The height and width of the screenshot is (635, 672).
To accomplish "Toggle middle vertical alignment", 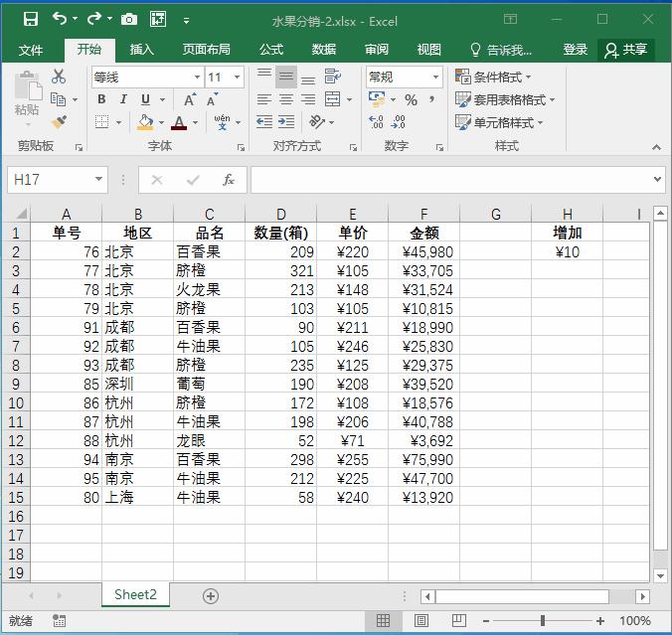I will point(286,78).
